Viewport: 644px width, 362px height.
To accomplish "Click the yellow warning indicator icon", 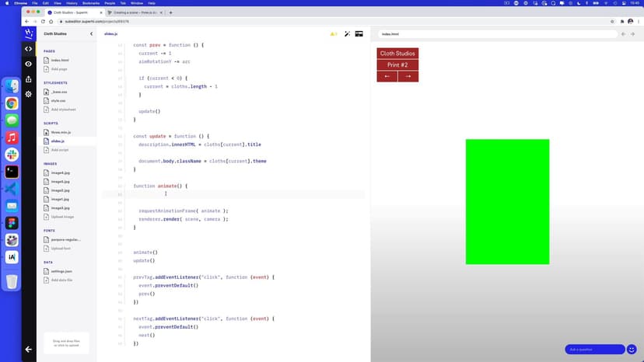I will pyautogui.click(x=333, y=34).
